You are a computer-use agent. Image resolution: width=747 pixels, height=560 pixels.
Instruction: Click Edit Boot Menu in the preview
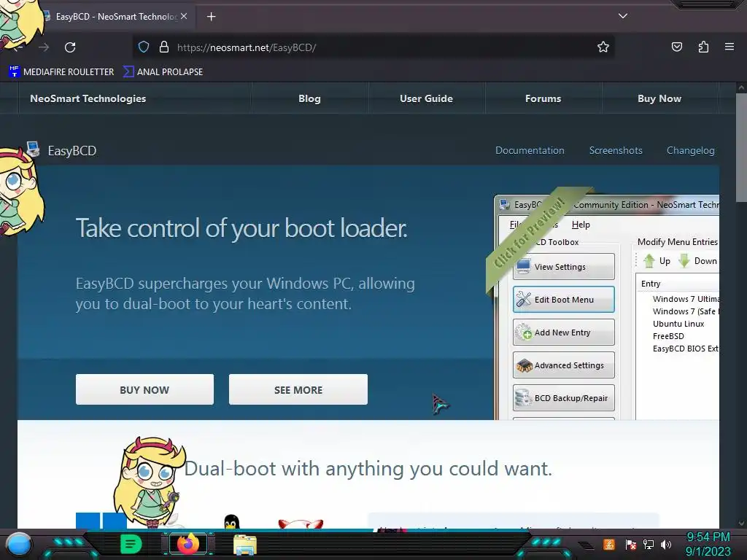tap(564, 300)
